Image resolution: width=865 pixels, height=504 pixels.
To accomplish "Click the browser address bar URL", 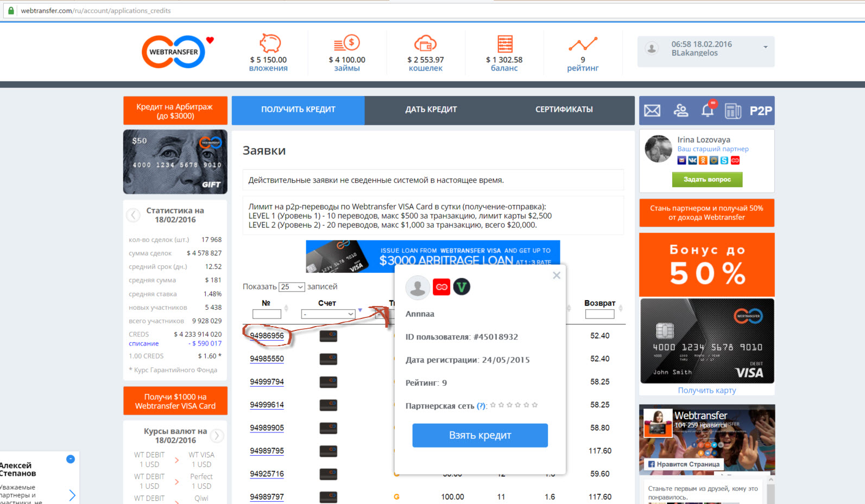I will click(96, 10).
